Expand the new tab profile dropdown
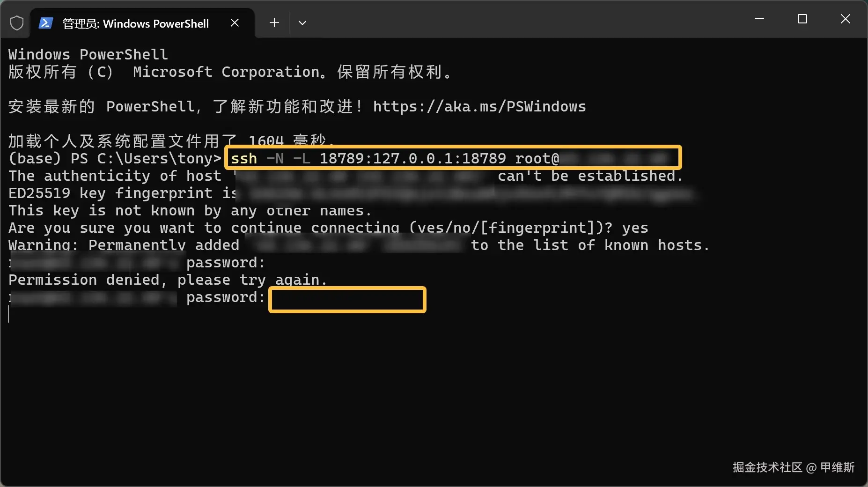Image resolution: width=868 pixels, height=487 pixels. click(302, 22)
